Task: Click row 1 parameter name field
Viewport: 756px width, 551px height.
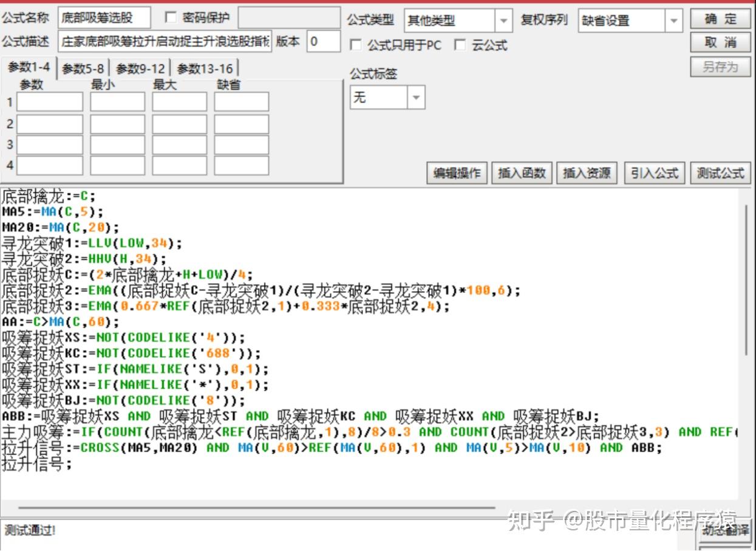Action: coord(50,102)
